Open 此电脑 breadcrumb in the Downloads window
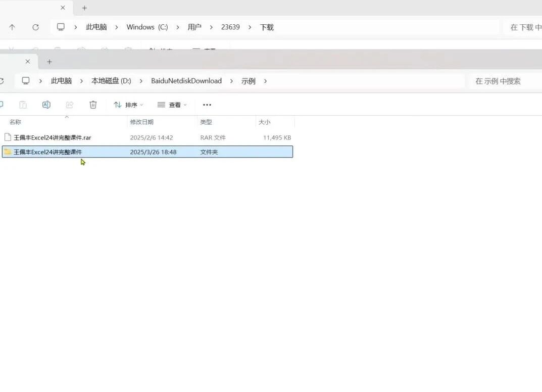 click(96, 27)
